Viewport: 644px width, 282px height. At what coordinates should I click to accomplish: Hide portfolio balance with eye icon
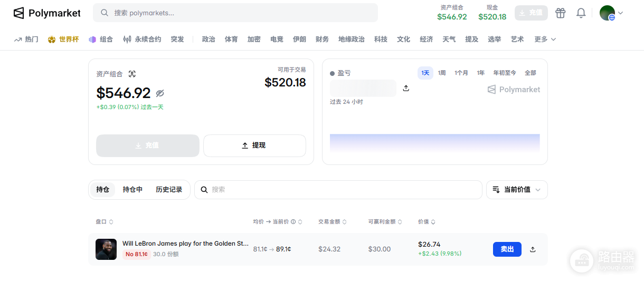click(160, 93)
